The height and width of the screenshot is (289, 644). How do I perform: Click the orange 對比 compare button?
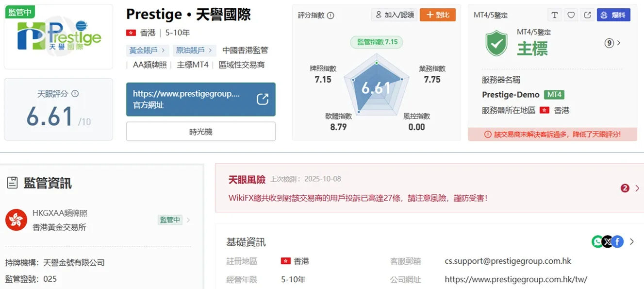coord(438,15)
